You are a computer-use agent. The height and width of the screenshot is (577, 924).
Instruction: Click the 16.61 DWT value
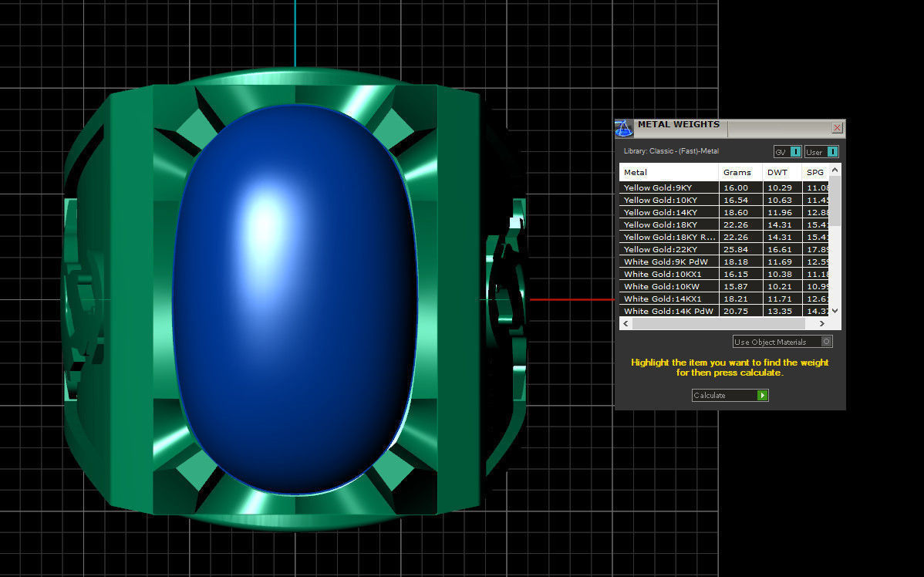pos(780,249)
